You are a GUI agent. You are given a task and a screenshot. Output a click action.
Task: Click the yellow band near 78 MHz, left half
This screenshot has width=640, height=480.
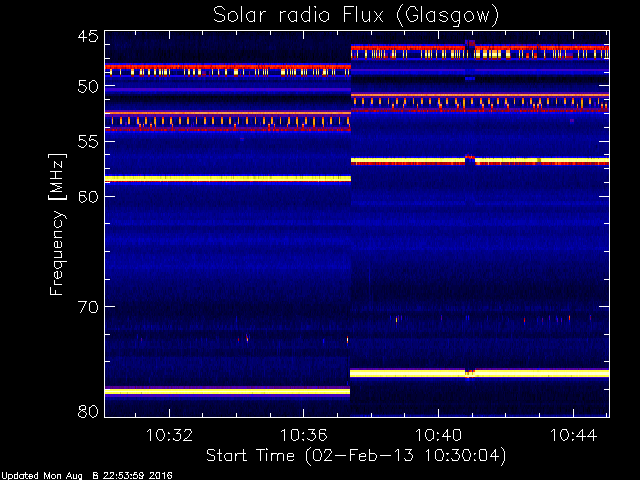227,391
